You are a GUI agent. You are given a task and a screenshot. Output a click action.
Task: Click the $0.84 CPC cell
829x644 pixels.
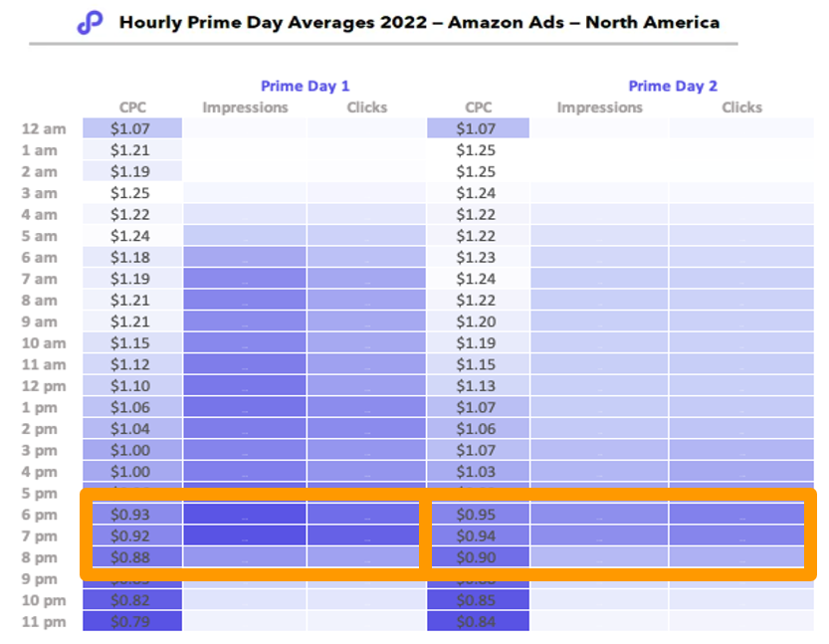click(x=478, y=622)
